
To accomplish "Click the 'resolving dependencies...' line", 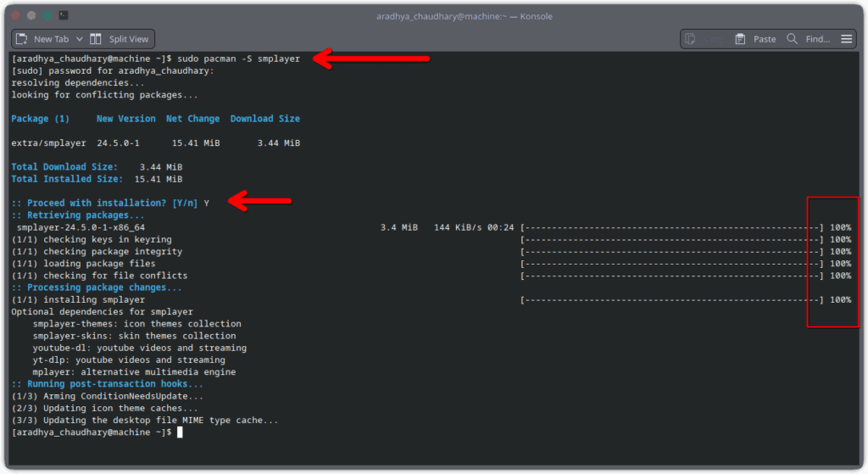I will point(77,83).
